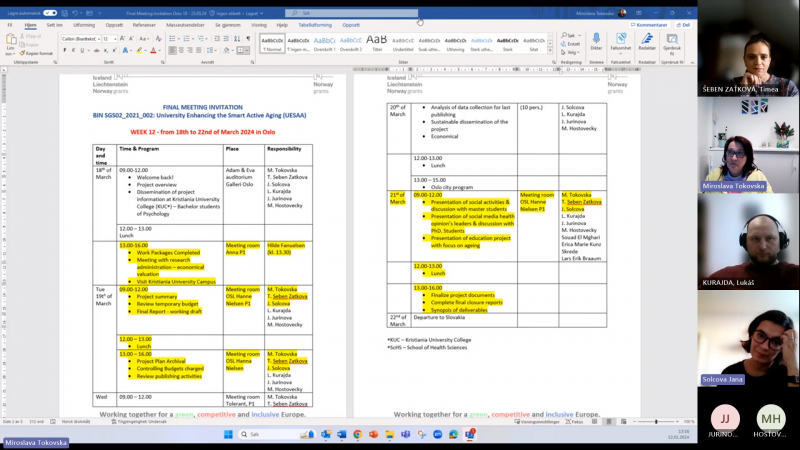800x450 pixels.
Task: Click Erstatt replace button
Action: tap(570, 44)
